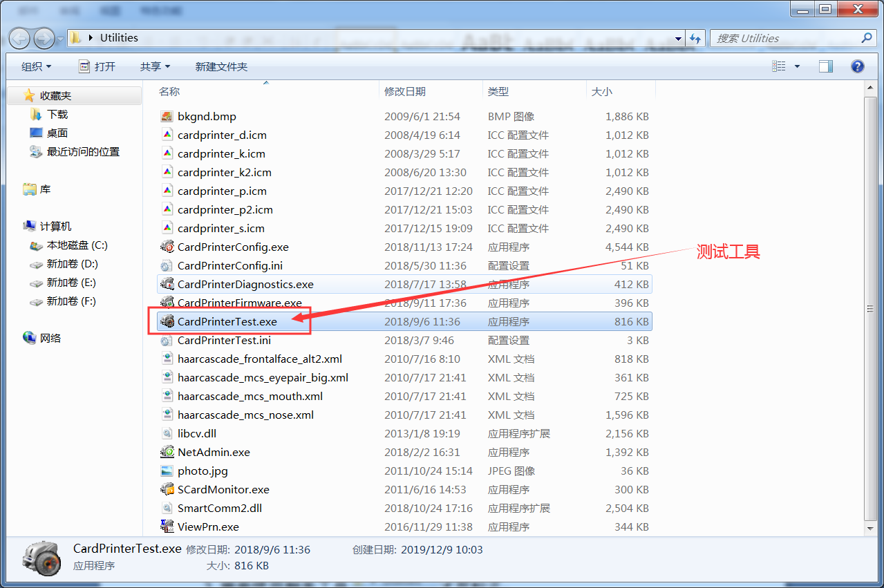This screenshot has height=588, width=884.
Task: Click the bkgnd.bmp file icon
Action: point(167,116)
